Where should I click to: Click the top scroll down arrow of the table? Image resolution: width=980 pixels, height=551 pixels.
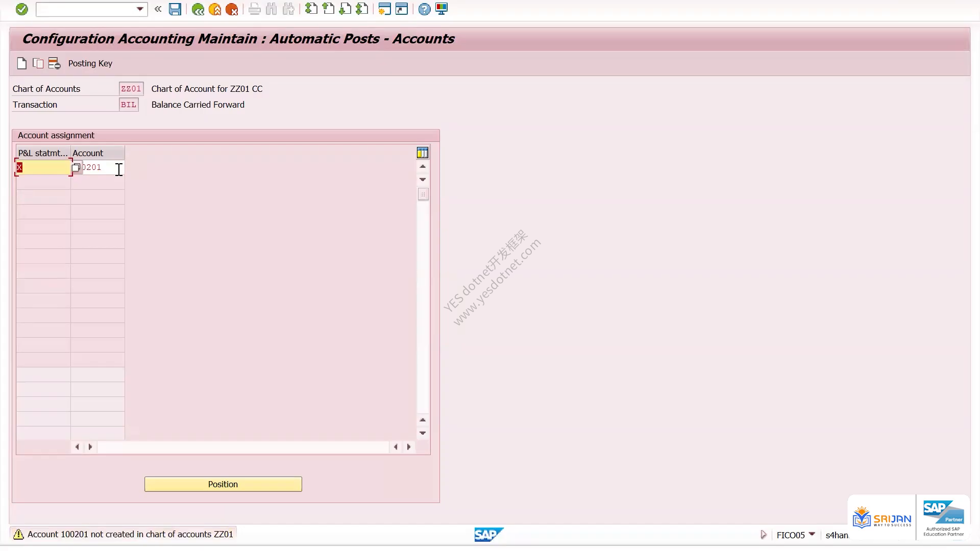pos(423,179)
